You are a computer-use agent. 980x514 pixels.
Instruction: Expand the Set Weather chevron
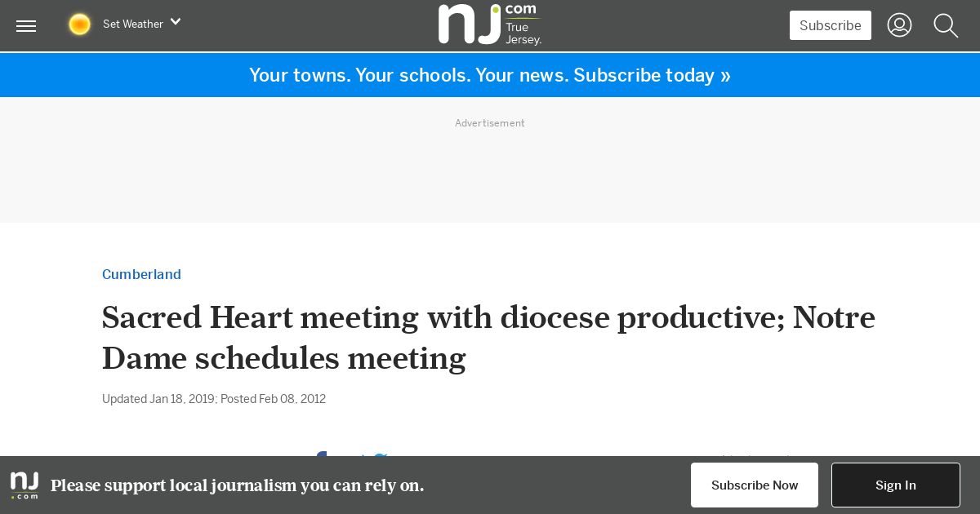[175, 22]
